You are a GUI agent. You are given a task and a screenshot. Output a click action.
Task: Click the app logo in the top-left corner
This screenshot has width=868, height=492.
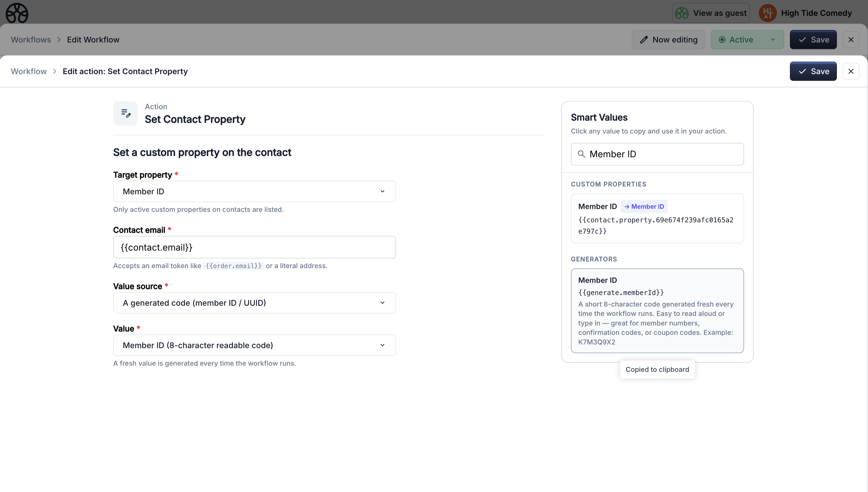tap(17, 13)
